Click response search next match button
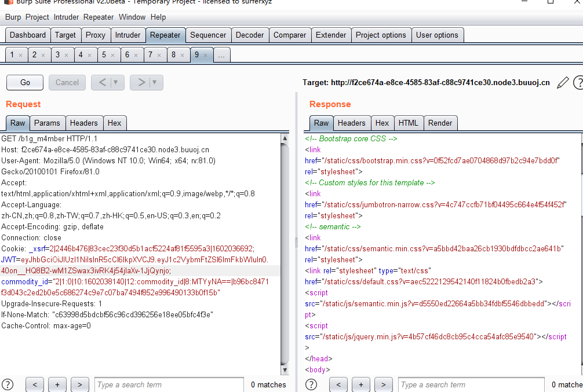This screenshot has width=583, height=392. click(x=383, y=384)
